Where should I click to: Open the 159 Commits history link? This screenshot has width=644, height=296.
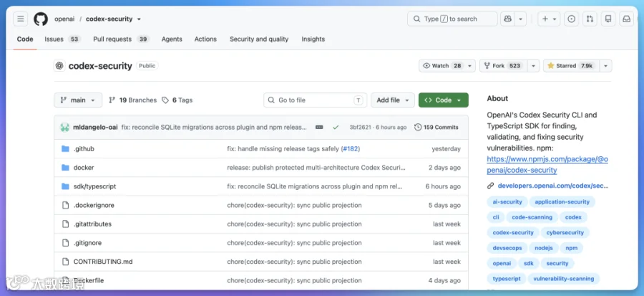coord(436,127)
